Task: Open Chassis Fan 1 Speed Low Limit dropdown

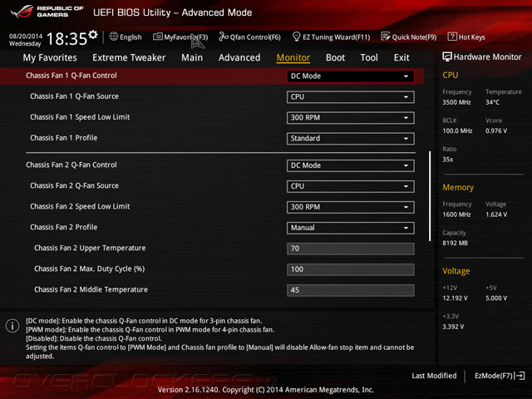Action: (351, 118)
